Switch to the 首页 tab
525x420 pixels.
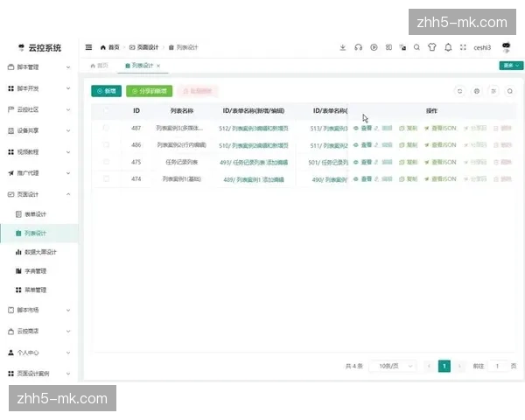pos(100,66)
